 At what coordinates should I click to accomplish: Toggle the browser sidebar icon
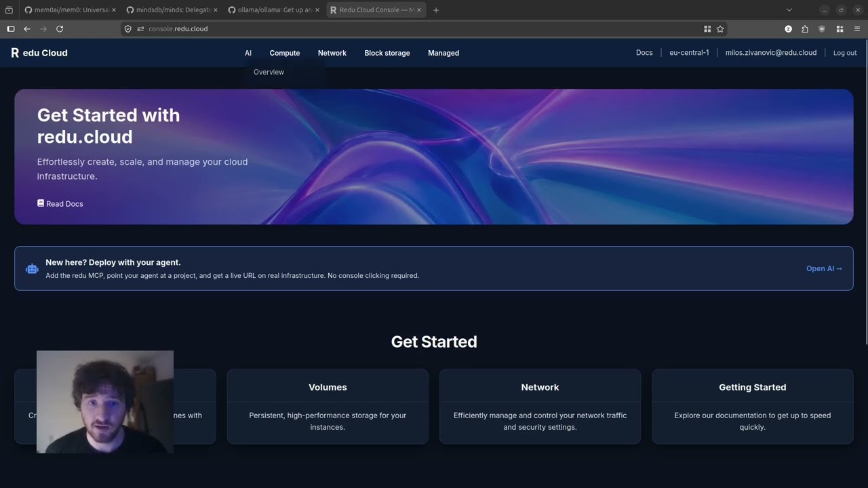tap(10, 29)
